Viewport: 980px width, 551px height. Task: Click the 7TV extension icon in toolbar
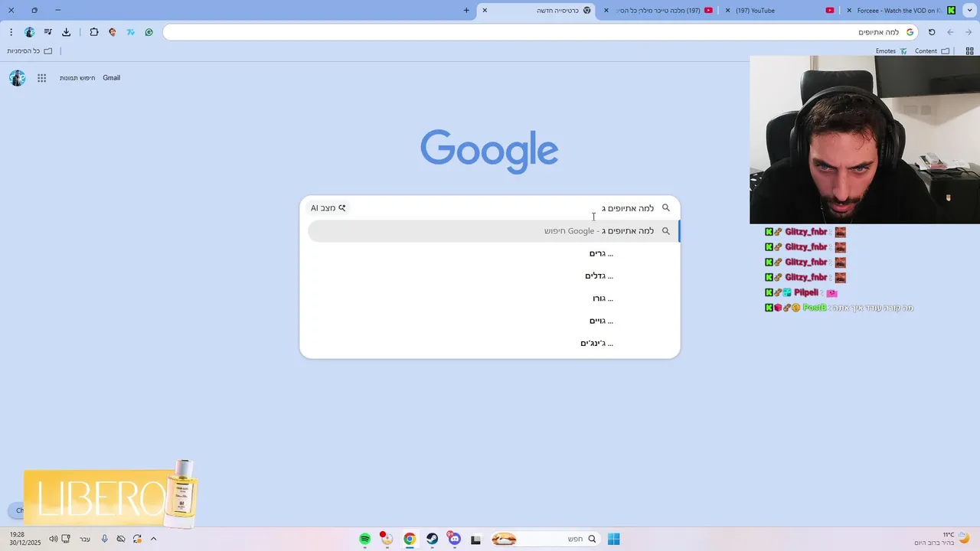coord(131,32)
